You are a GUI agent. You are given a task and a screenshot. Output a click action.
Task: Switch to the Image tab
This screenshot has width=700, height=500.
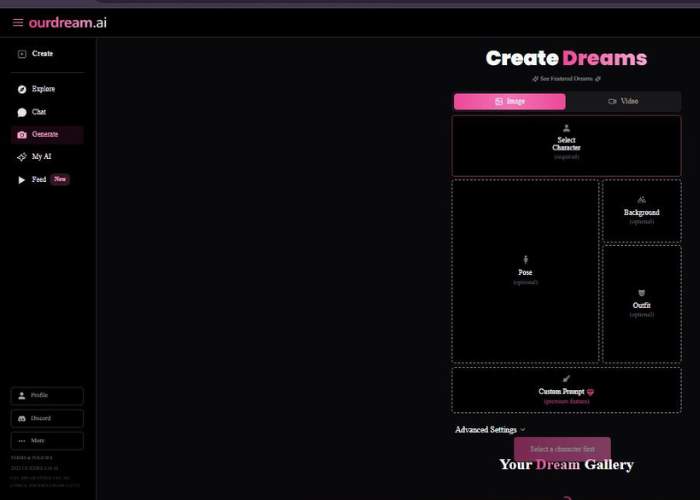509,101
